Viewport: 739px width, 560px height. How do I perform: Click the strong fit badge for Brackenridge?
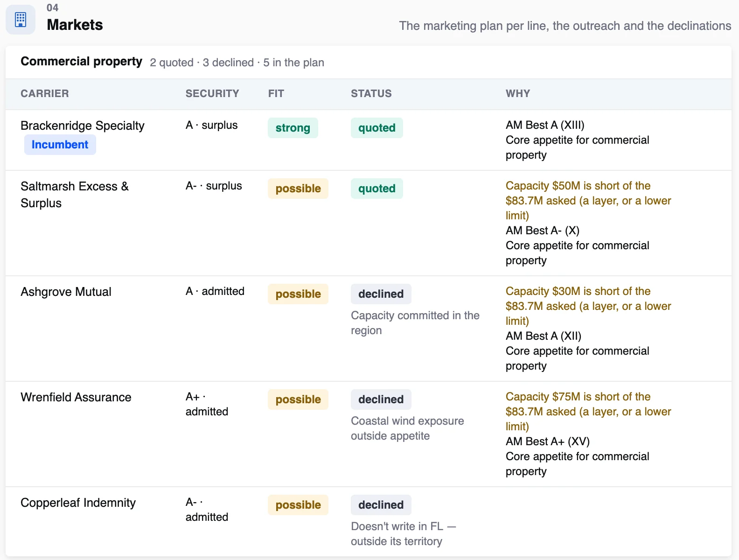293,128
